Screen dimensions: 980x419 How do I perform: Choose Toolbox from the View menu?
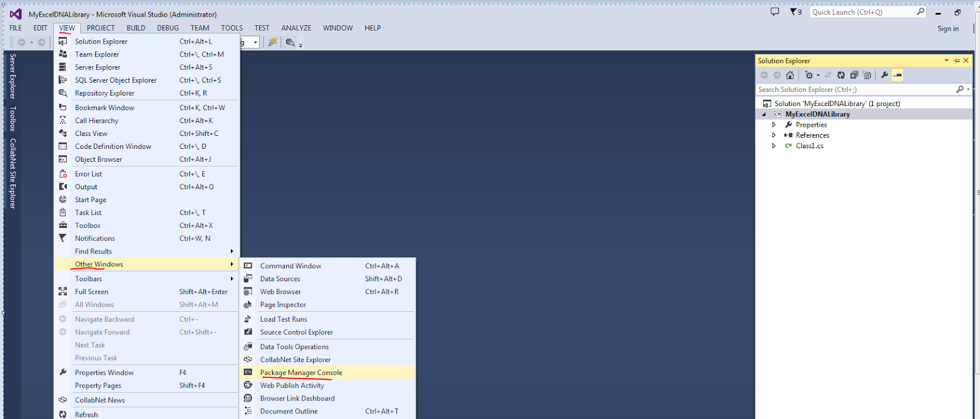click(x=146, y=225)
